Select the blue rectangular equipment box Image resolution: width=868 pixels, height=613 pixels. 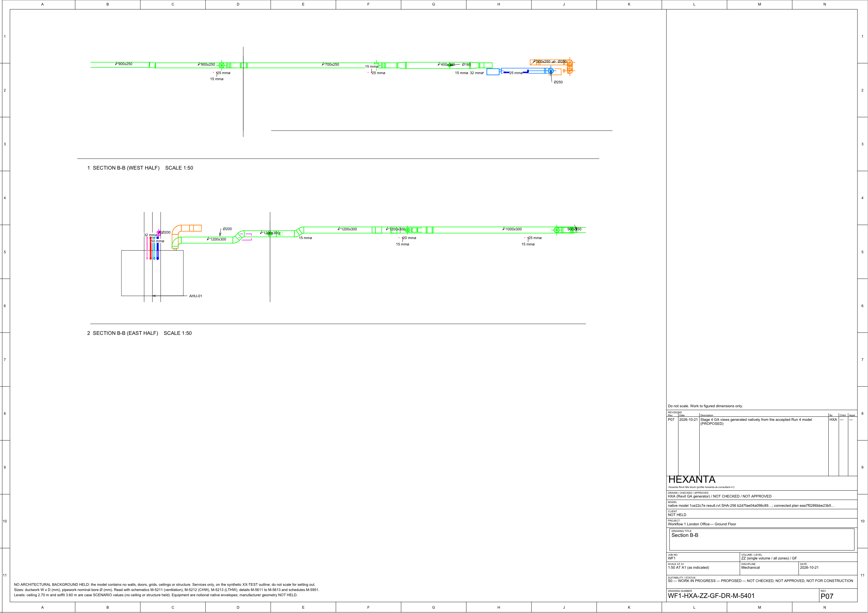(493, 72)
